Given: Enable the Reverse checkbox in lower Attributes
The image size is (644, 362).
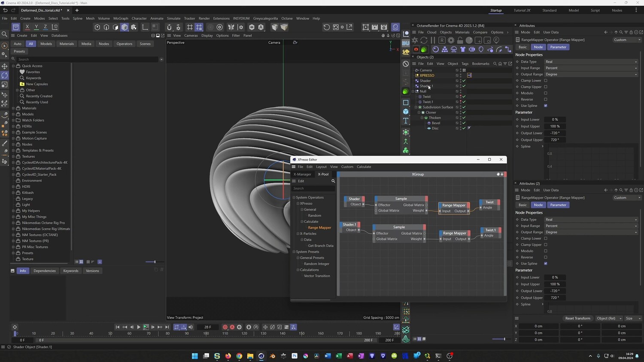Looking at the screenshot, I should click(546, 257).
